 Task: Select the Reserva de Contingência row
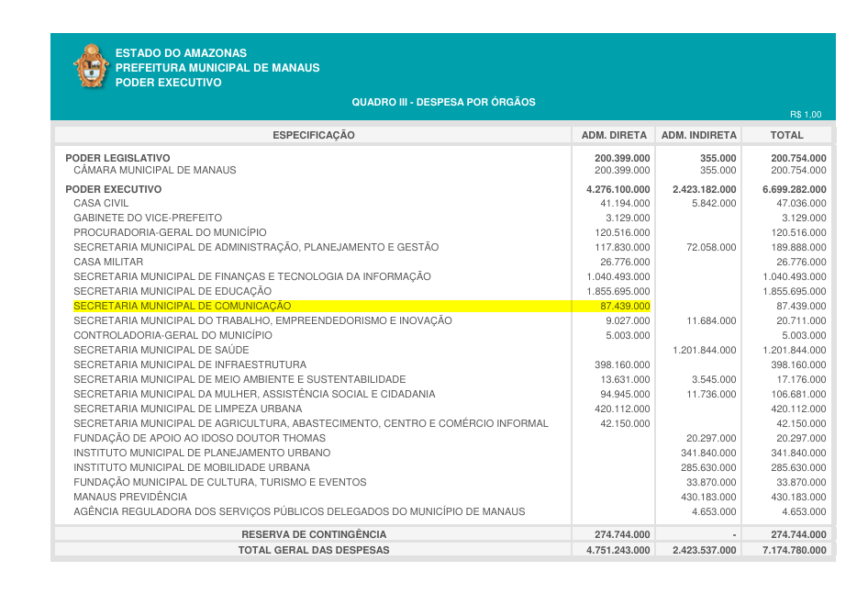tap(313, 534)
